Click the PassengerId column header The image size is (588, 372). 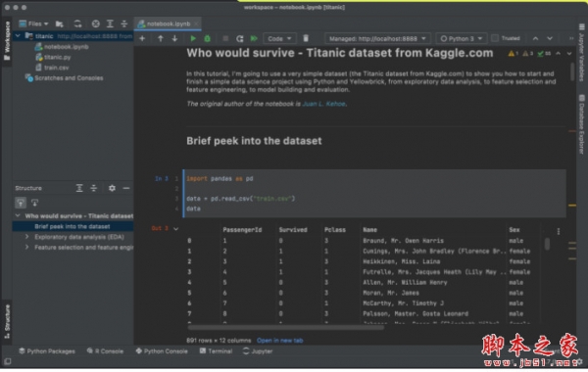click(242, 231)
